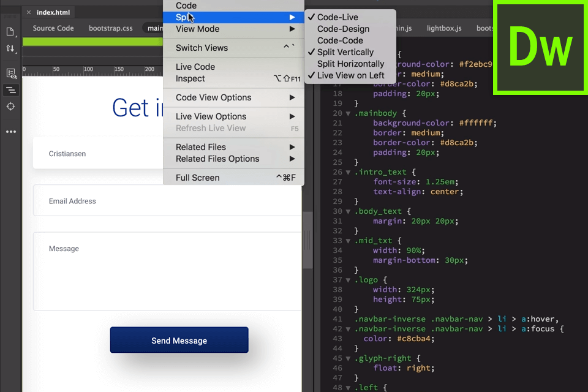Close the index.html document tab
Screen dimensions: 588x392
28,11
